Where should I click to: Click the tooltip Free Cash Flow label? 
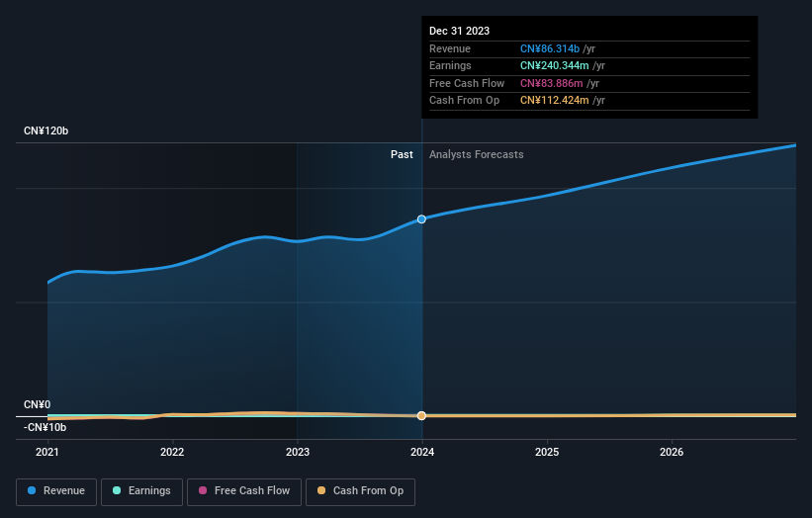(x=467, y=83)
